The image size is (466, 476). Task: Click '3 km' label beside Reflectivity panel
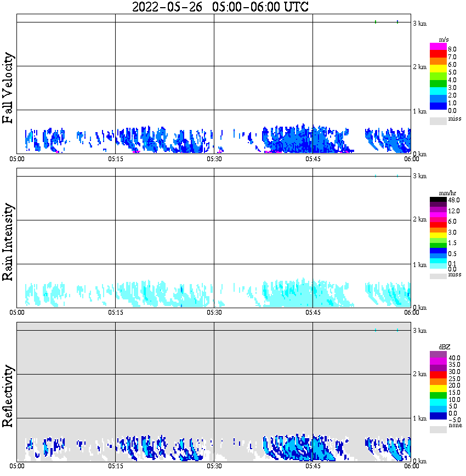[x=419, y=331]
